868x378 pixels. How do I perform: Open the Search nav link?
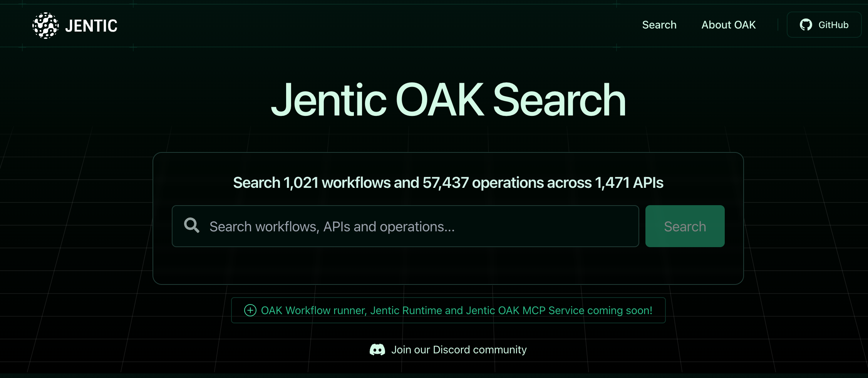pyautogui.click(x=659, y=25)
